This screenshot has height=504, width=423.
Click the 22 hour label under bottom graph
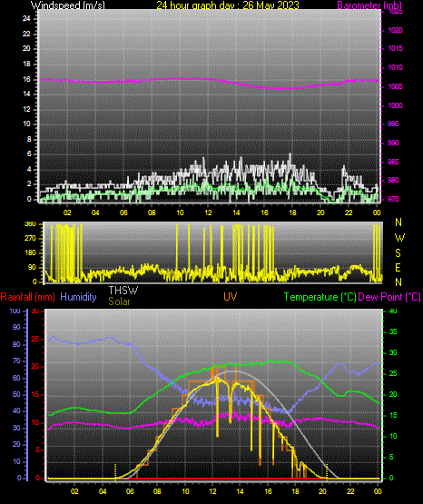350,491
